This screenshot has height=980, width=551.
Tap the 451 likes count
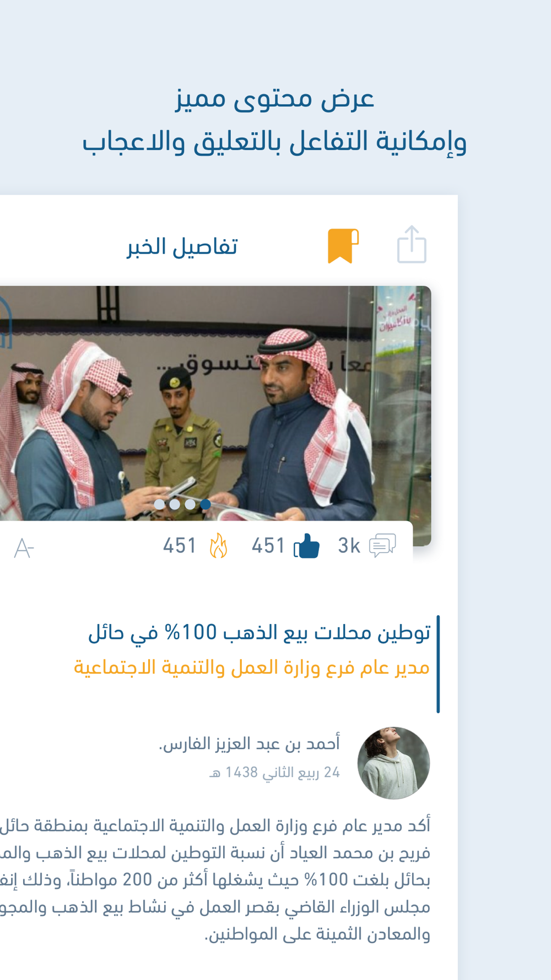pos(268,546)
